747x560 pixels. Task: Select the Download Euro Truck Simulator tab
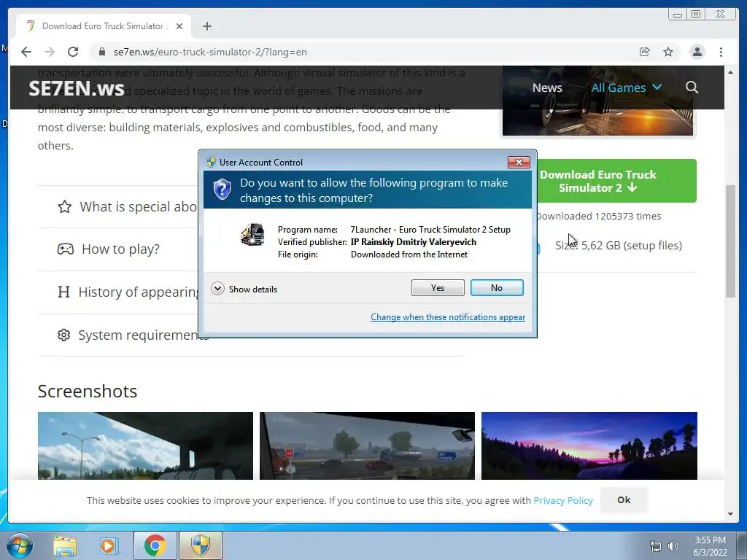tap(104, 26)
